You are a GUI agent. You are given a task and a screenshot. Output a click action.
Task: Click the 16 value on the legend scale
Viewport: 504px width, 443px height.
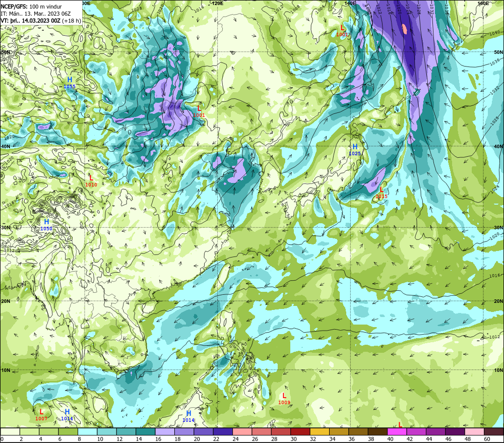coord(158,439)
